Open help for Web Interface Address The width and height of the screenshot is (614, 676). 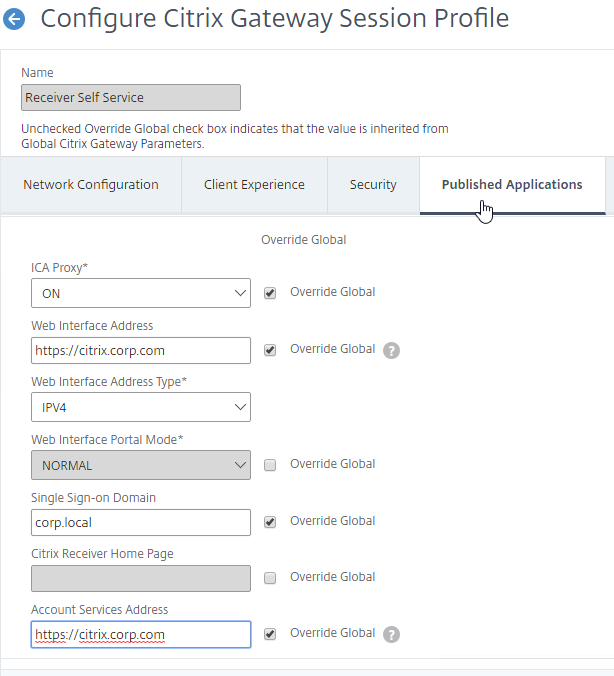coord(392,351)
